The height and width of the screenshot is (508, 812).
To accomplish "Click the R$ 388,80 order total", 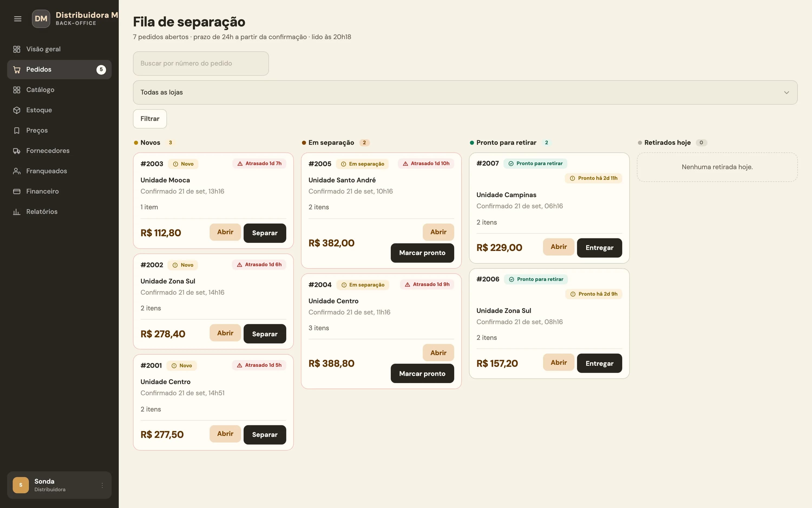I will pos(331,364).
